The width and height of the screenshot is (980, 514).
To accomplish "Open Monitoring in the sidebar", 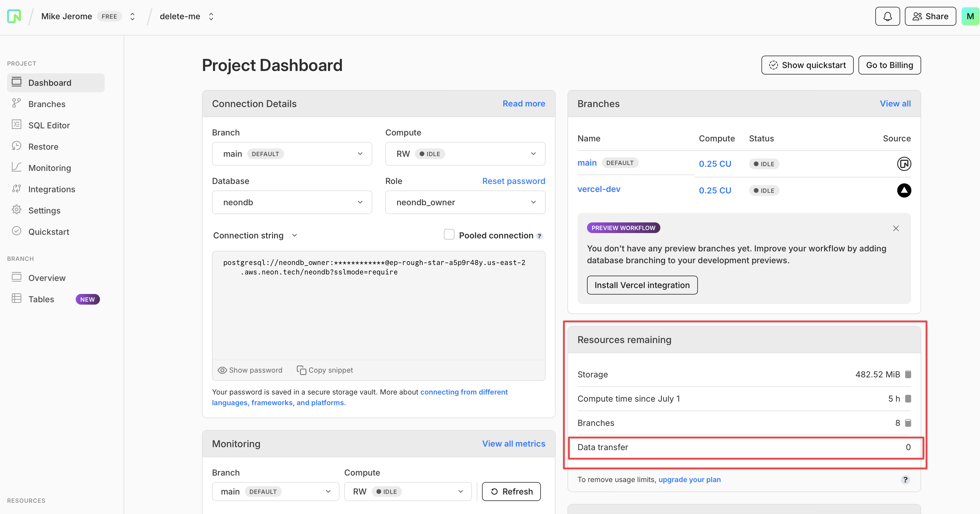I will pos(49,168).
